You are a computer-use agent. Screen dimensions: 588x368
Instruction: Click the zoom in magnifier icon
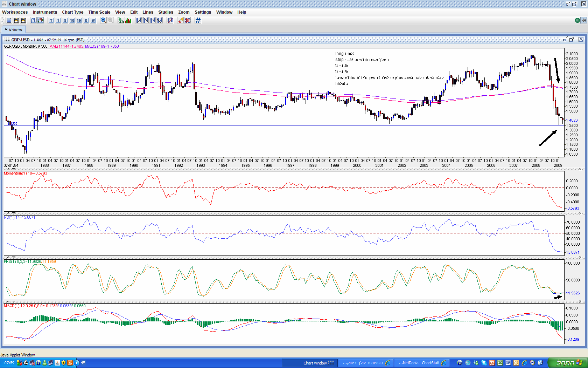pos(103,20)
